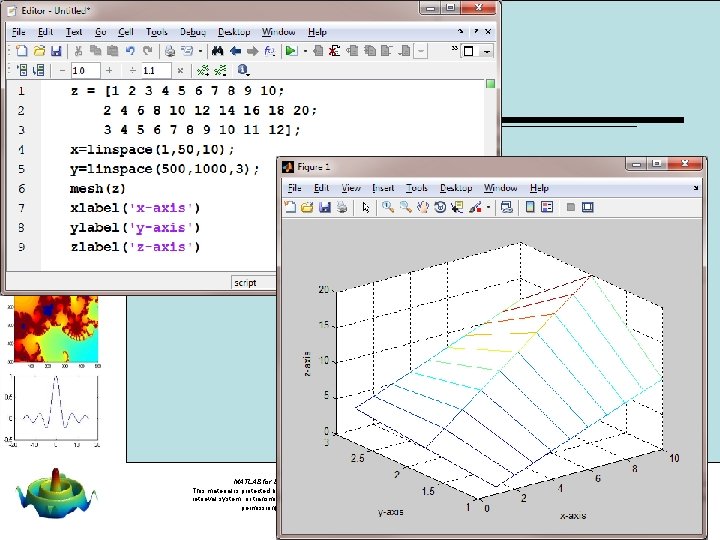Copy selection in Editor toolbar

(96, 51)
